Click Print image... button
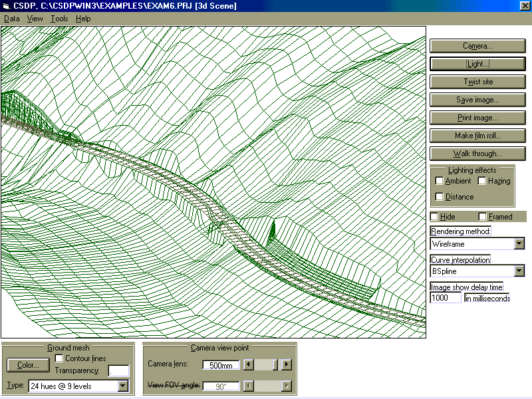This screenshot has width=532, height=399. tap(477, 118)
